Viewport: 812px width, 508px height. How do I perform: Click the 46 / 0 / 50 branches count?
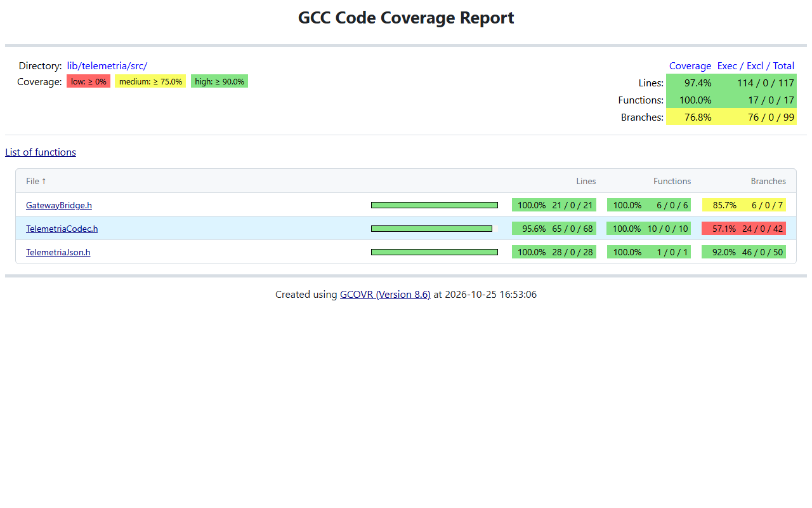pos(763,252)
